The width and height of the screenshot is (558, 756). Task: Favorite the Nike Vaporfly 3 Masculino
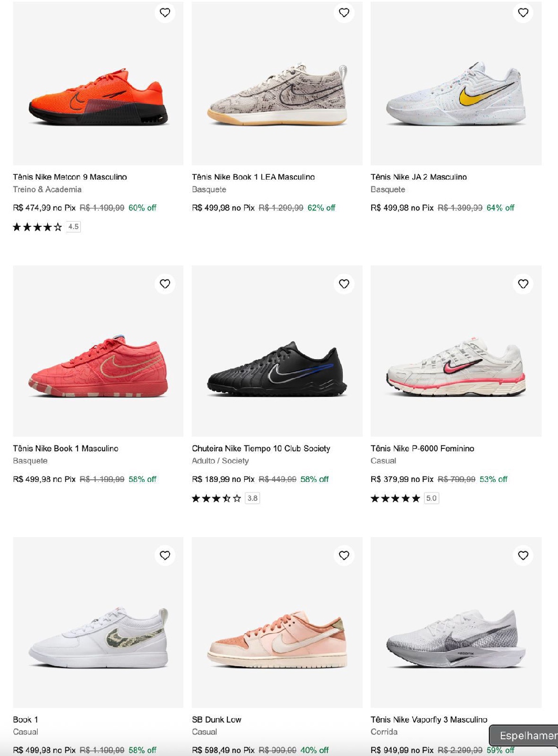523,555
